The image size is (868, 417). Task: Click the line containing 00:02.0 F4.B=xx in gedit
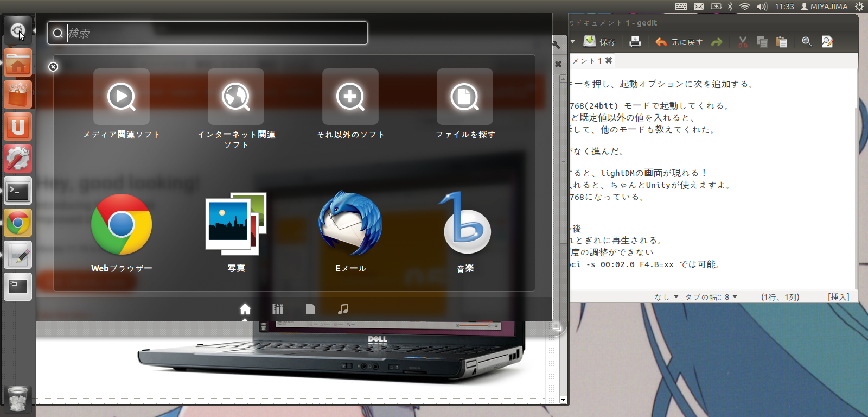click(x=645, y=264)
